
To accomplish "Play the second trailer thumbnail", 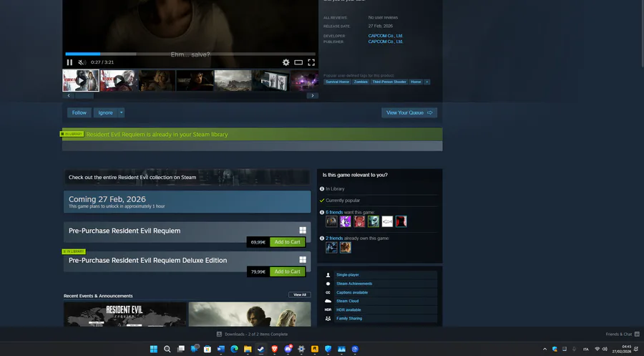I will (118, 80).
